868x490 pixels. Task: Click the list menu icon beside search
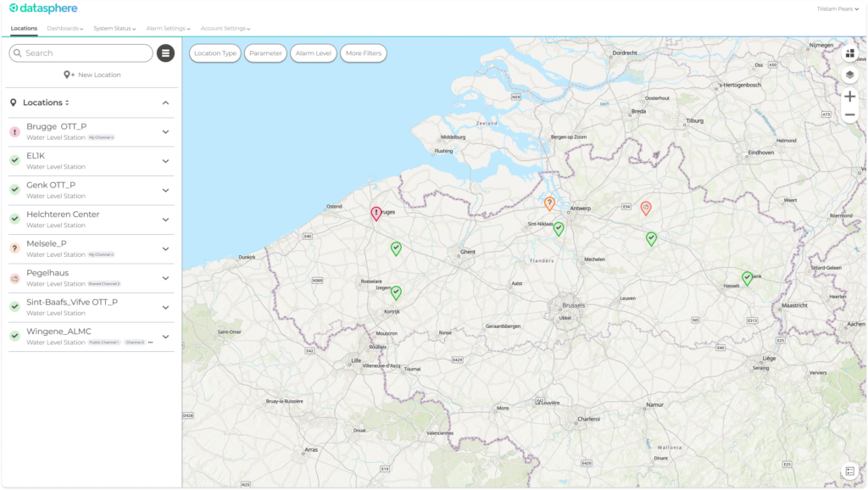point(165,53)
